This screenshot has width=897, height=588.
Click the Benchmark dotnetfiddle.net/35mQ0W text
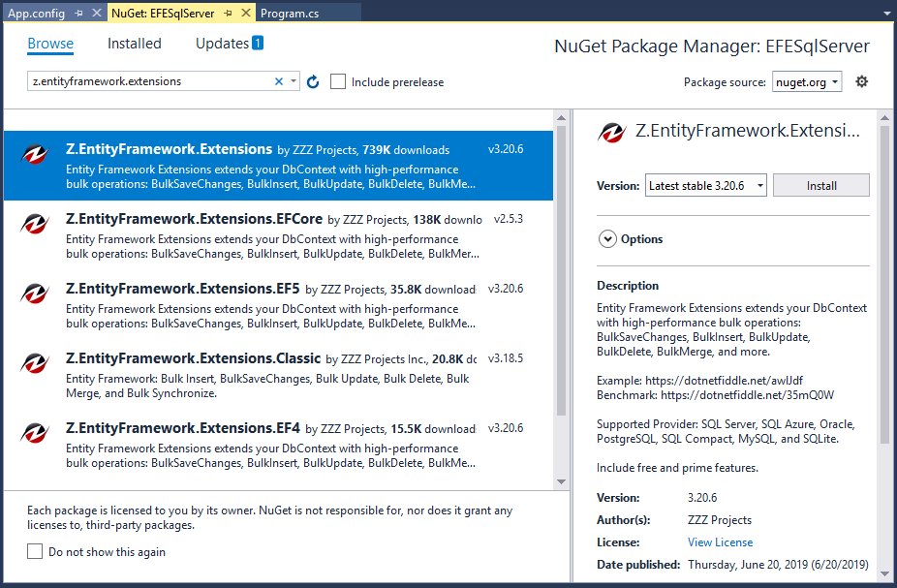click(x=715, y=395)
